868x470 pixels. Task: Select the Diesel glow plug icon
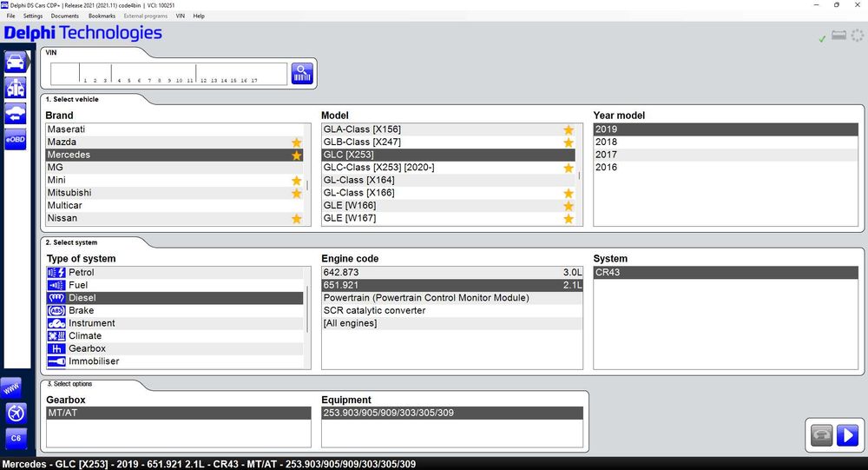[56, 298]
